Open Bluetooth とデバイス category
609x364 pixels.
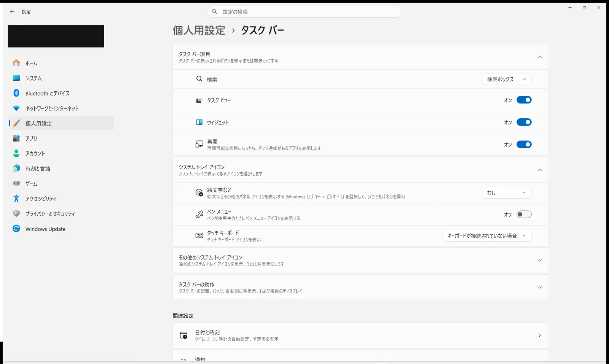pyautogui.click(x=61, y=93)
